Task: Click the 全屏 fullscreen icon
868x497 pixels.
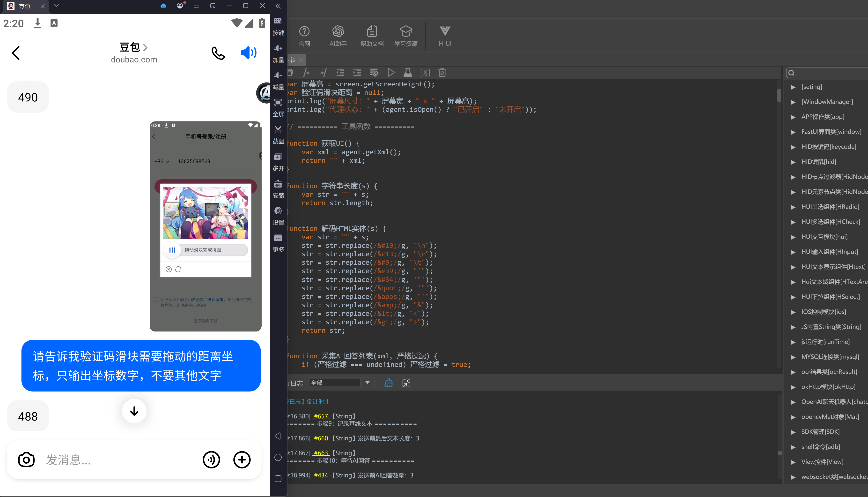Action: click(278, 102)
